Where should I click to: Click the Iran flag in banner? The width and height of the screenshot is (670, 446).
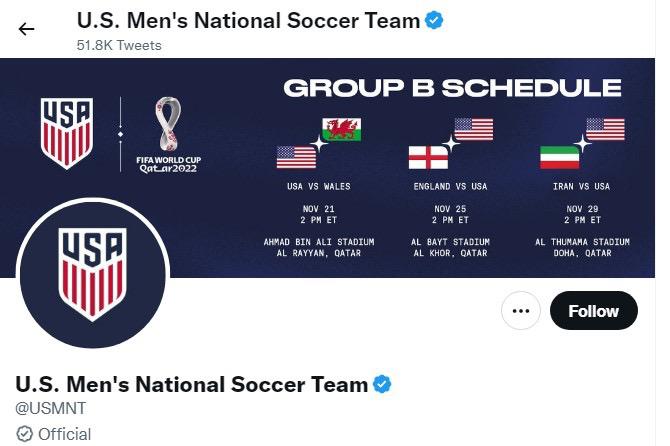(x=560, y=158)
